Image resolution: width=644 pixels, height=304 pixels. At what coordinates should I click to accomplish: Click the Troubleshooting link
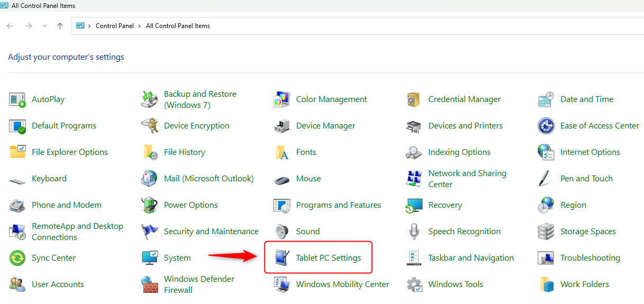590,258
